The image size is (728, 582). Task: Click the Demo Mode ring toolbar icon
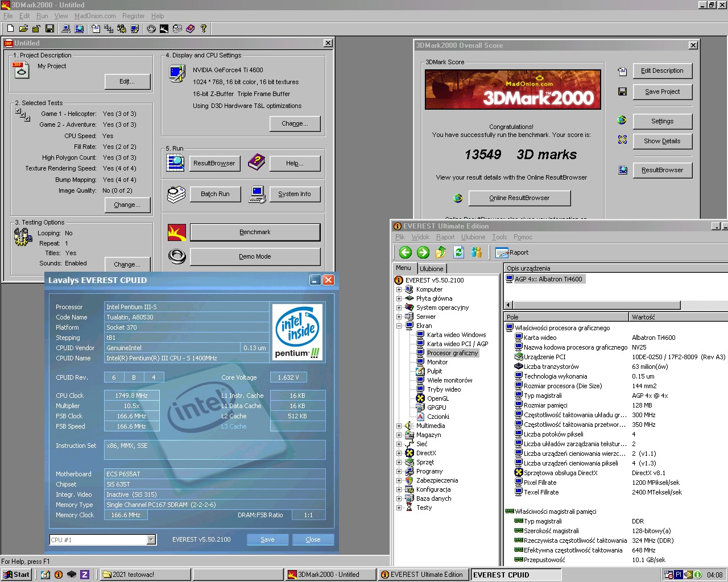tap(151, 28)
